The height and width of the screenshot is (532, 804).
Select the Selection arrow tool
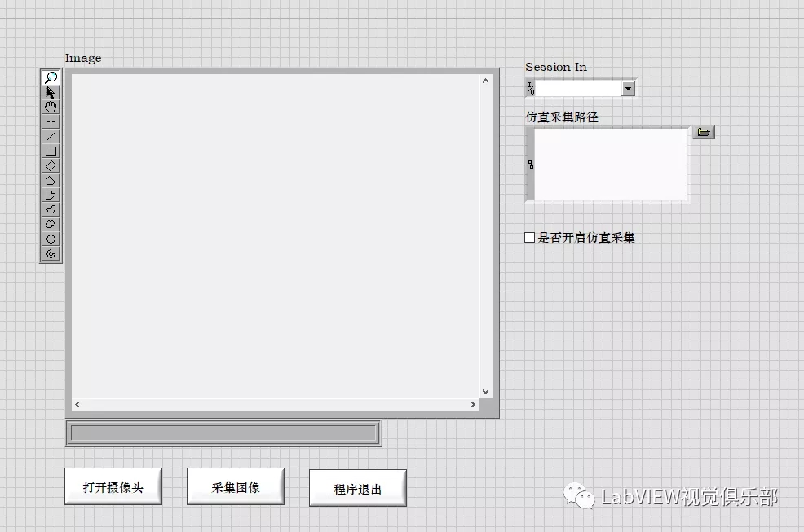[x=51, y=92]
